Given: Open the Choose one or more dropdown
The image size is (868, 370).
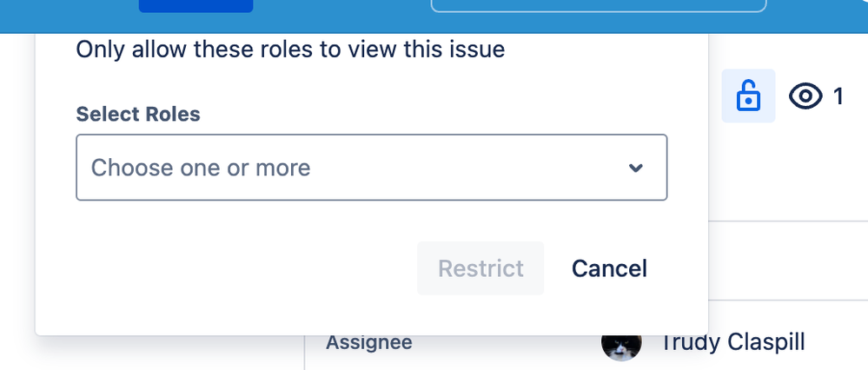Looking at the screenshot, I should (372, 168).
